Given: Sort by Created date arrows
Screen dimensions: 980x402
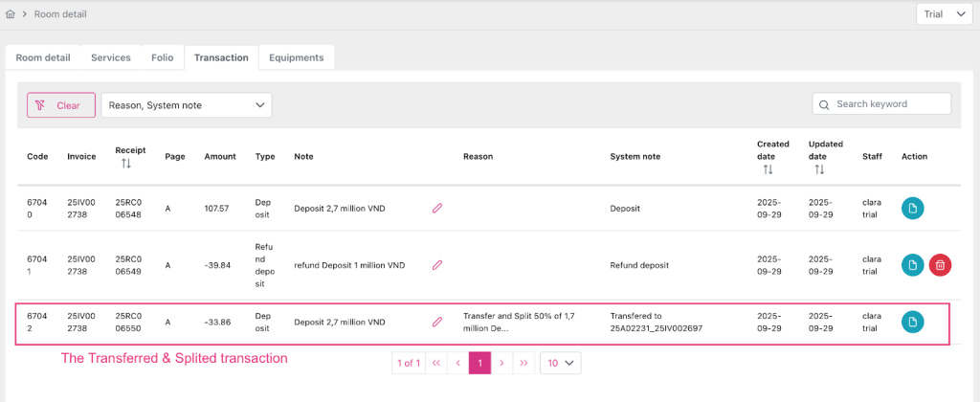Looking at the screenshot, I should point(768,169).
